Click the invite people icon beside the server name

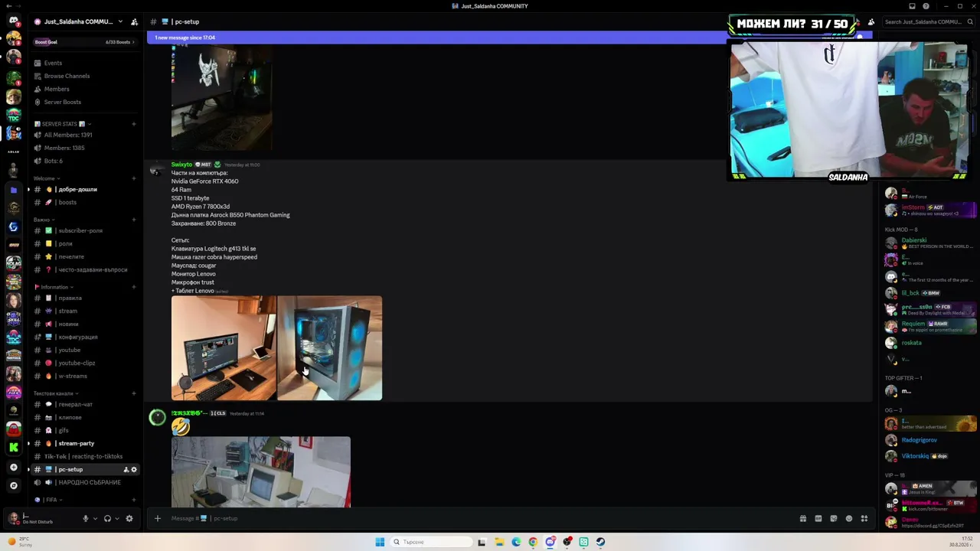pos(134,21)
